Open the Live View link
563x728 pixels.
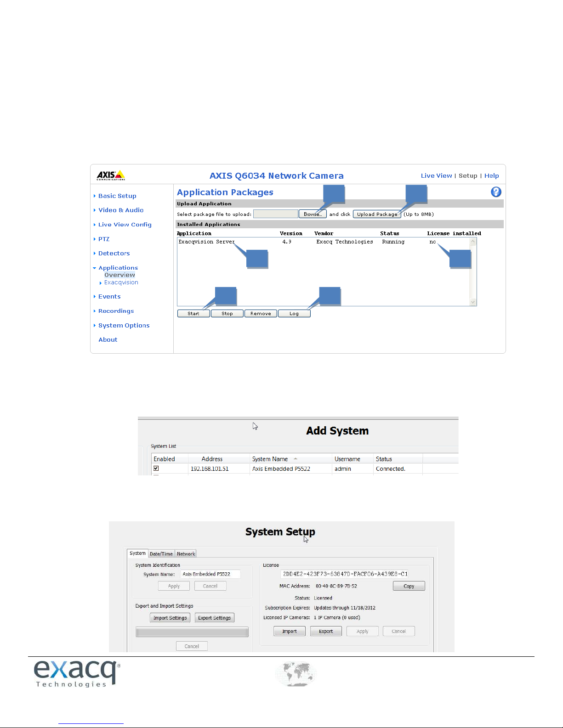tap(436, 176)
